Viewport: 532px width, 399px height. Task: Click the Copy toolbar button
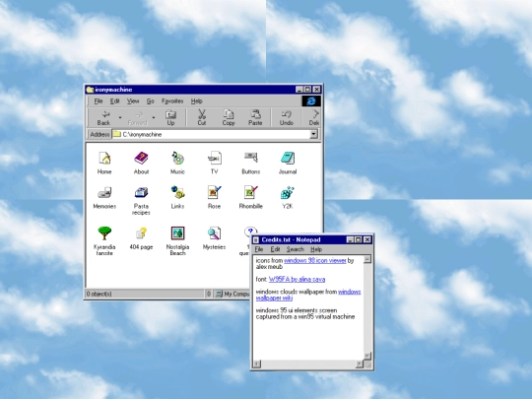tap(229, 118)
